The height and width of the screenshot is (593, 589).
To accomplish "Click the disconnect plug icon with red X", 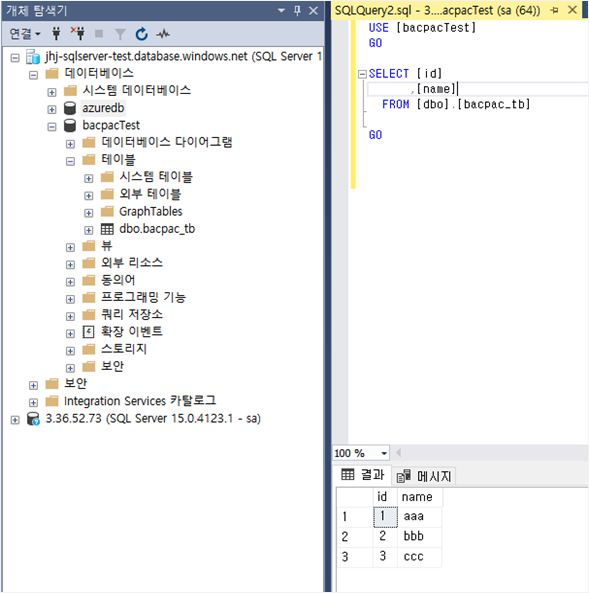I will pyautogui.click(x=78, y=34).
